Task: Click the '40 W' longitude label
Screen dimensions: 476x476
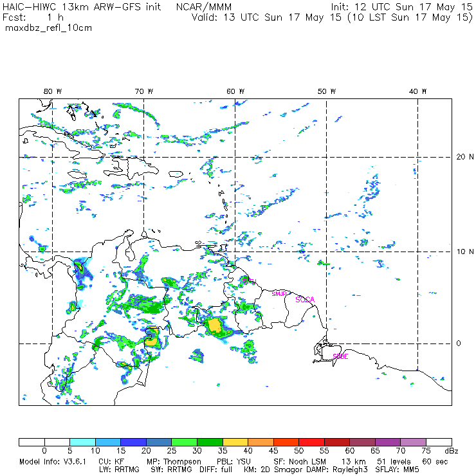Action: point(418,91)
